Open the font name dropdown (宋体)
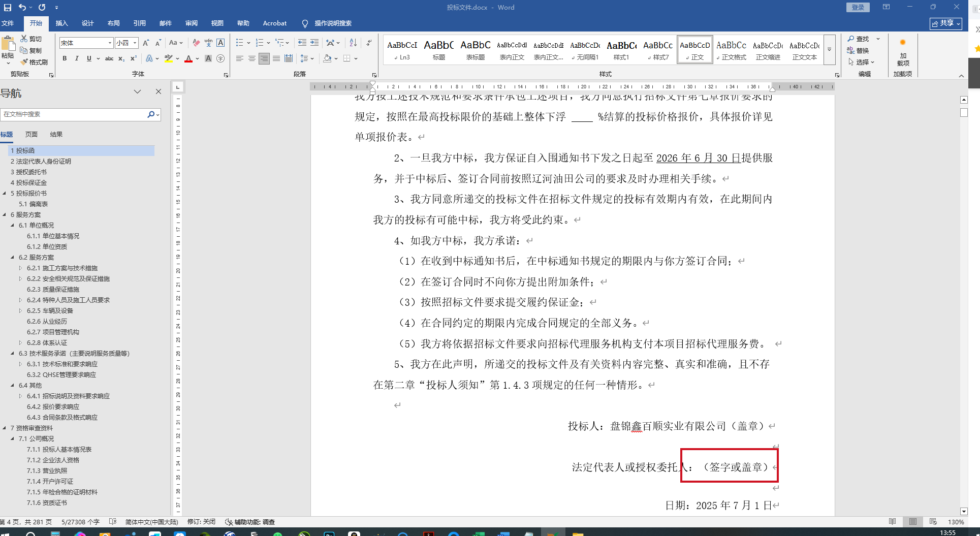Image resolution: width=980 pixels, height=536 pixels. 110,43
